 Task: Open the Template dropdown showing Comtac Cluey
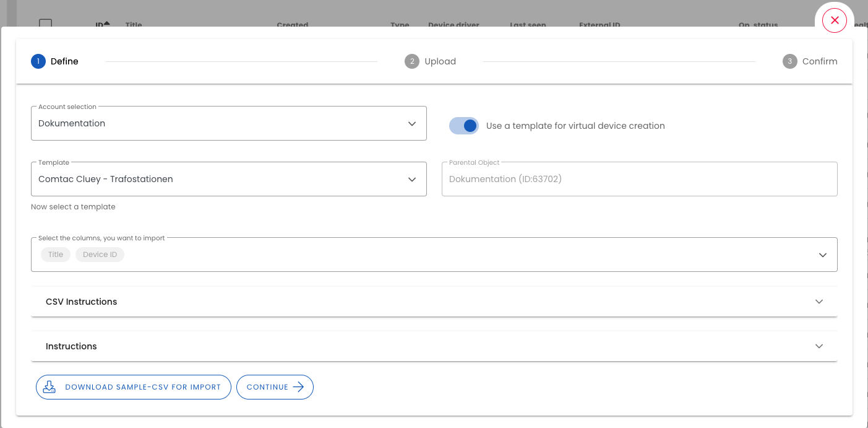click(x=229, y=179)
